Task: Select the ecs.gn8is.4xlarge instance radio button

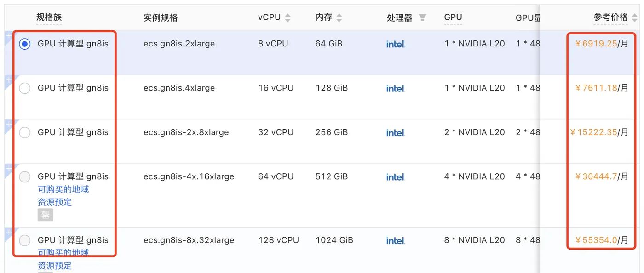Action: click(x=25, y=88)
